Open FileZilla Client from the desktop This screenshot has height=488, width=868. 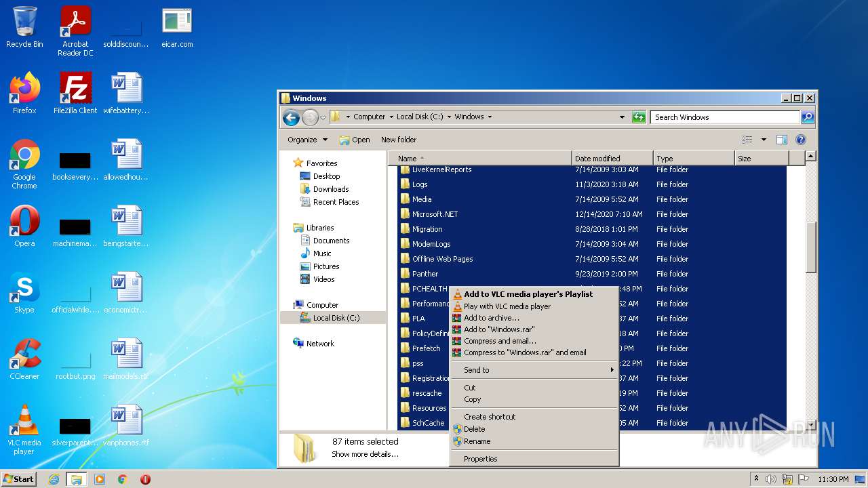[75, 88]
